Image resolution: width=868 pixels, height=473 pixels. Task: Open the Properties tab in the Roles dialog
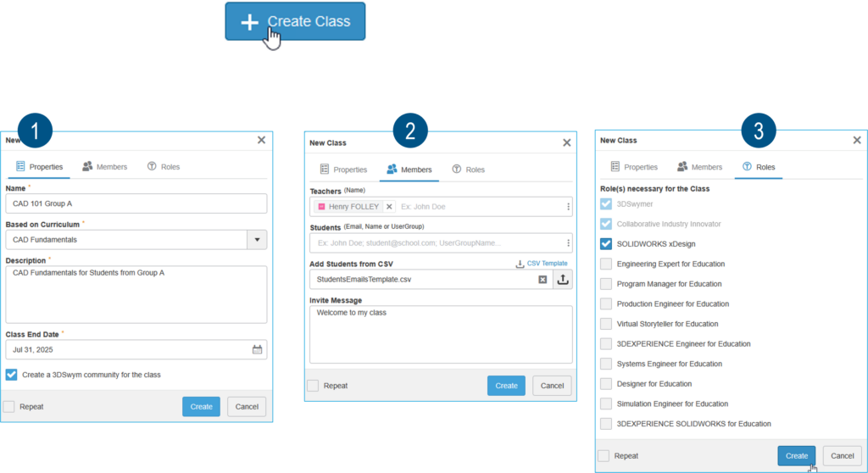coord(634,167)
